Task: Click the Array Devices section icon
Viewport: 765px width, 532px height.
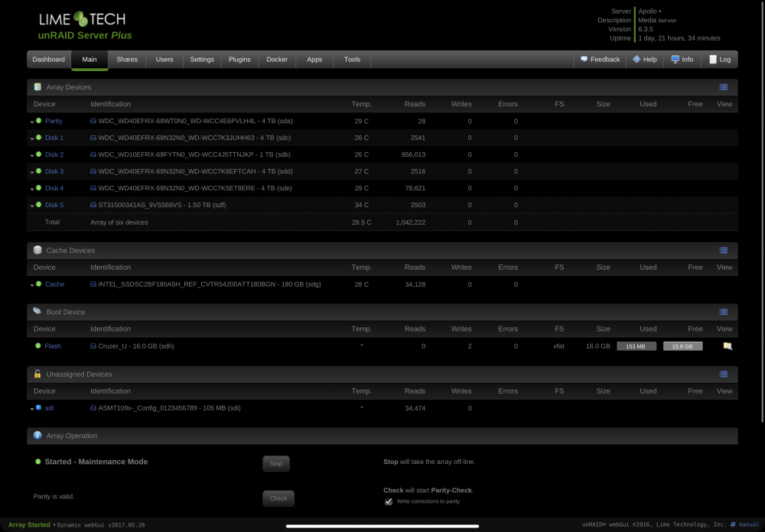Action: pos(37,87)
